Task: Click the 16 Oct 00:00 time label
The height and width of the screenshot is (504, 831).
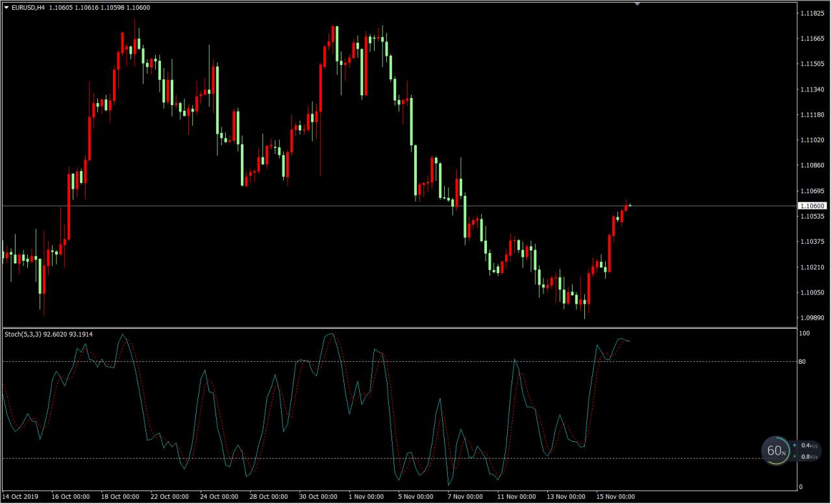Action: click(x=71, y=497)
